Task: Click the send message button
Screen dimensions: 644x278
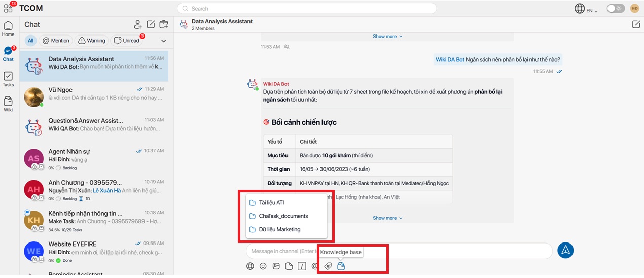Action: pyautogui.click(x=565, y=250)
